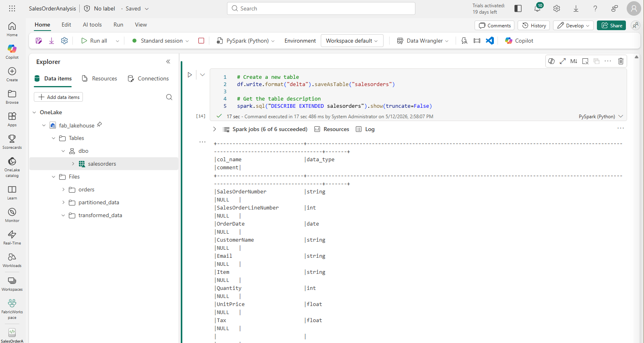Open version History

[x=534, y=25]
